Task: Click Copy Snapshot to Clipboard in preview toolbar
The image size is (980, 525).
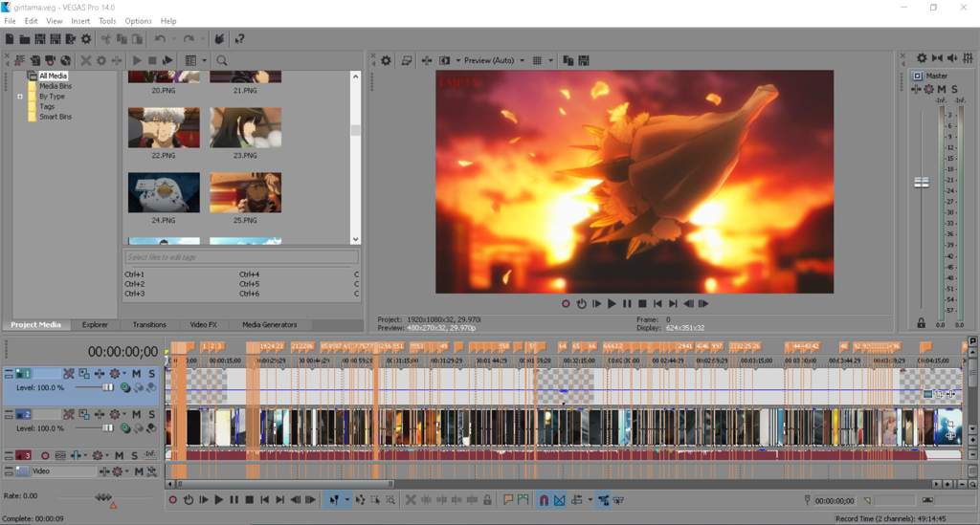Action: [x=568, y=60]
